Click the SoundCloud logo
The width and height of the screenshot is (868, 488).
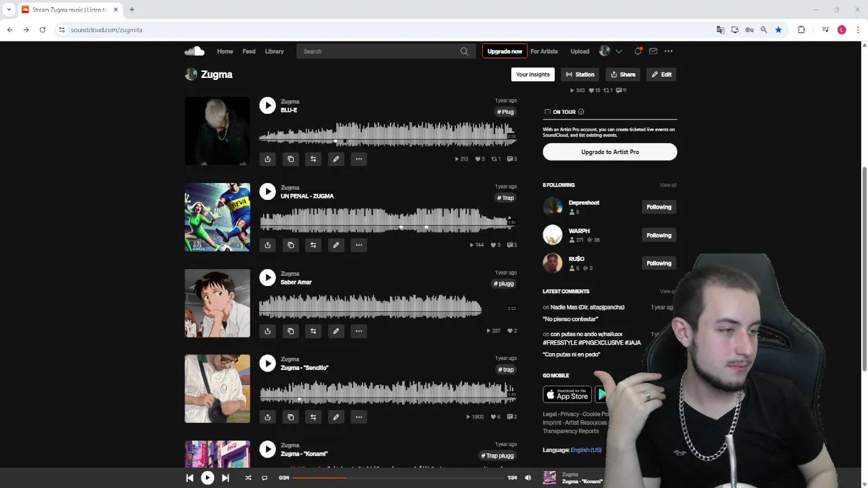pyautogui.click(x=195, y=51)
